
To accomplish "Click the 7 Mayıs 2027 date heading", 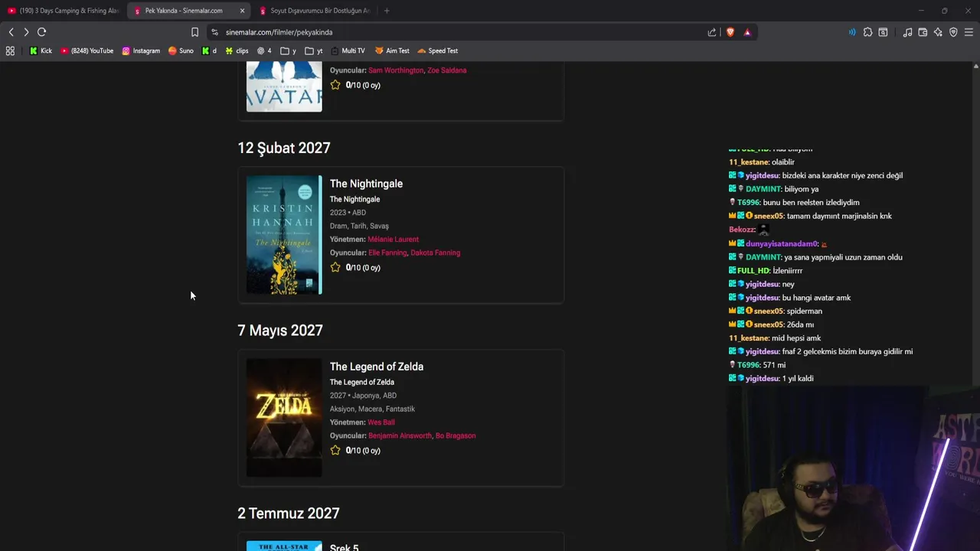I will (x=280, y=331).
